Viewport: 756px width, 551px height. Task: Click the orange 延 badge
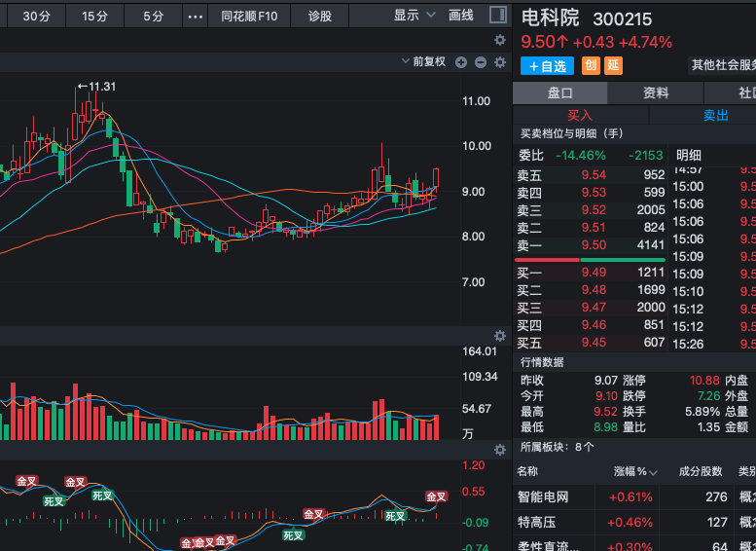click(x=613, y=65)
